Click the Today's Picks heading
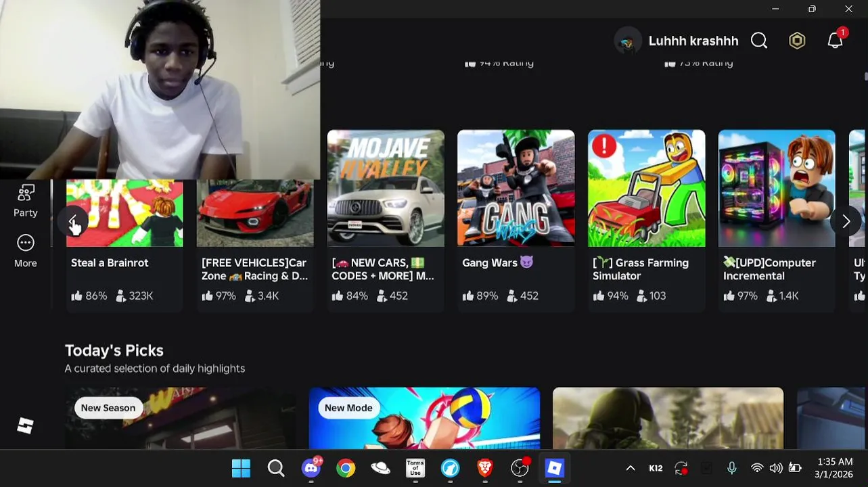This screenshot has height=487, width=868. tap(114, 350)
